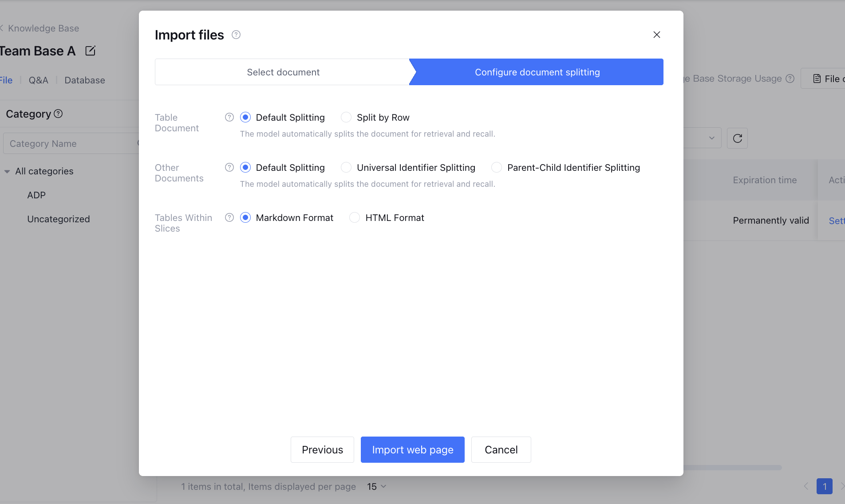Screen dimensions: 845x504
Task: Click the Import web page button
Action: [412, 449]
